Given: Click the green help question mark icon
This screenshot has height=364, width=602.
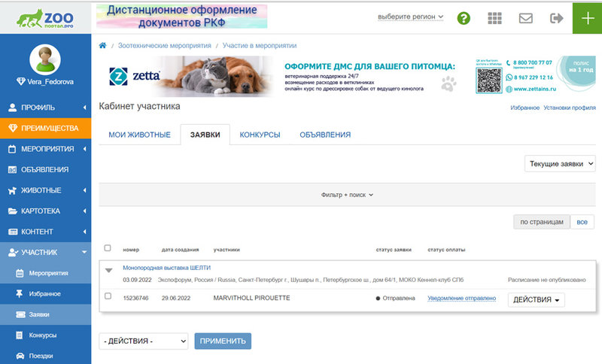Looking at the screenshot, I should (x=464, y=17).
